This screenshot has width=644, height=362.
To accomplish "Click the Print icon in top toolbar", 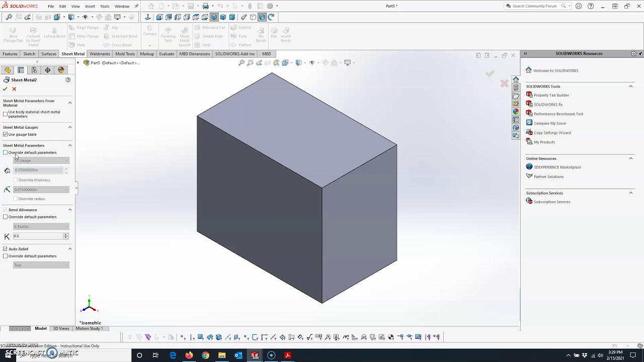I will tap(205, 6).
